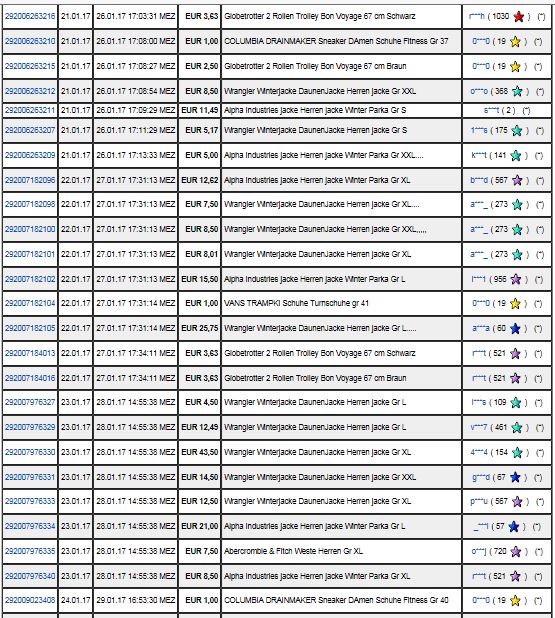Select title 'Wrangler Winterjacke DaunenJacke Herren Jacke Gr S'
This screenshot has height=618, width=555.
click(316, 130)
